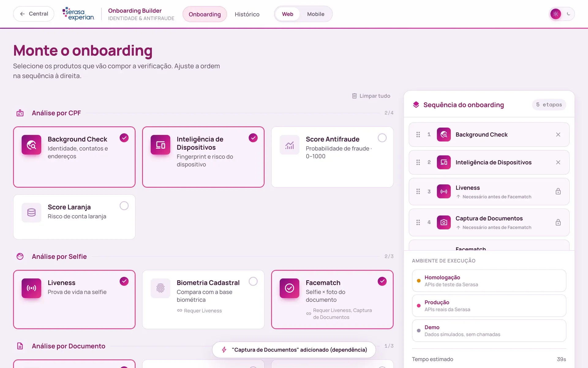Viewport: 588px width, 368px height.
Task: Select Homologação environment option
Action: point(489,281)
